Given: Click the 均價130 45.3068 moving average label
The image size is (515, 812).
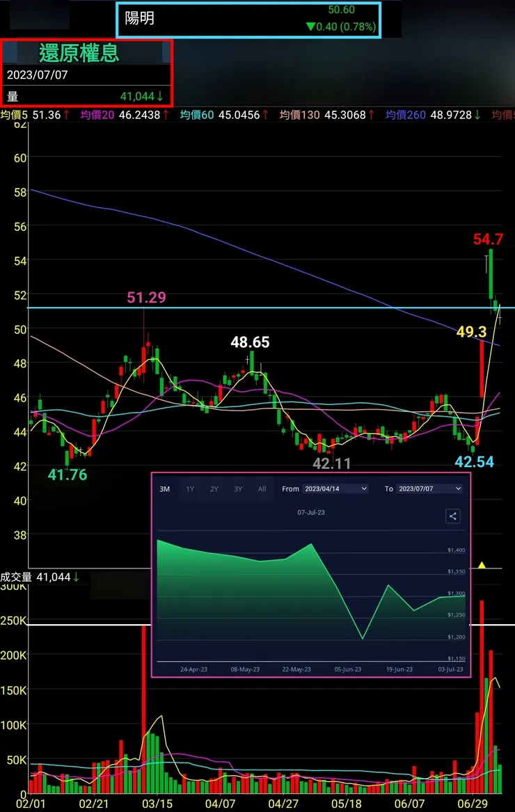Looking at the screenshot, I should tap(327, 115).
